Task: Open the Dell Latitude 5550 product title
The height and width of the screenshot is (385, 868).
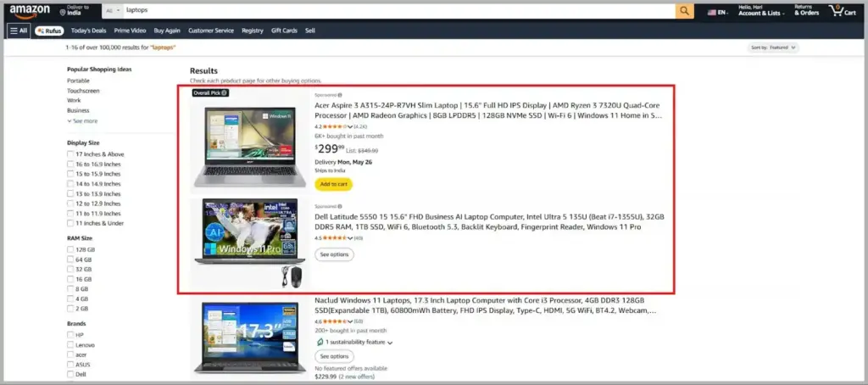Action: click(489, 221)
